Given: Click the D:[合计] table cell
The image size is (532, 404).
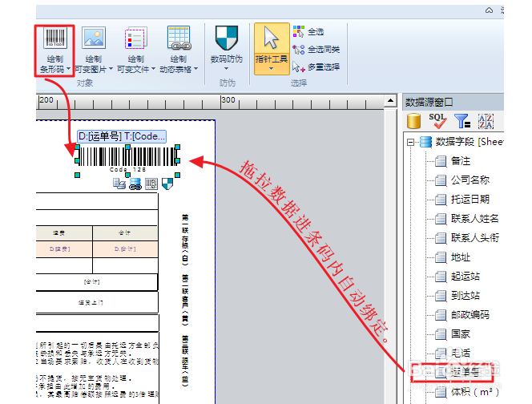Looking at the screenshot, I should [125, 249].
